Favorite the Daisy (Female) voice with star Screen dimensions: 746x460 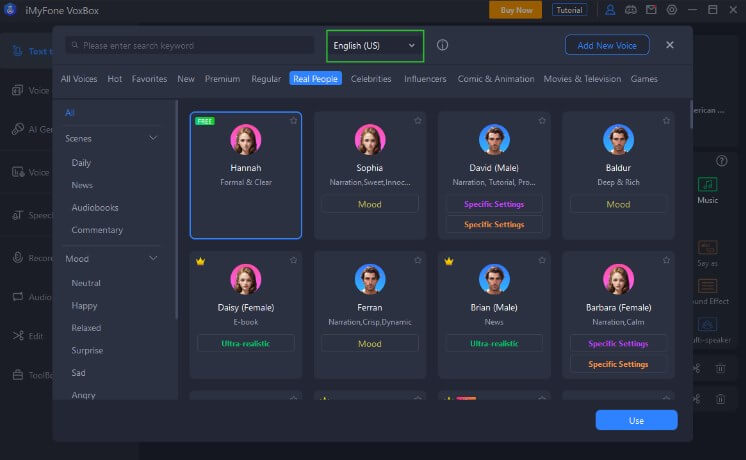294,260
